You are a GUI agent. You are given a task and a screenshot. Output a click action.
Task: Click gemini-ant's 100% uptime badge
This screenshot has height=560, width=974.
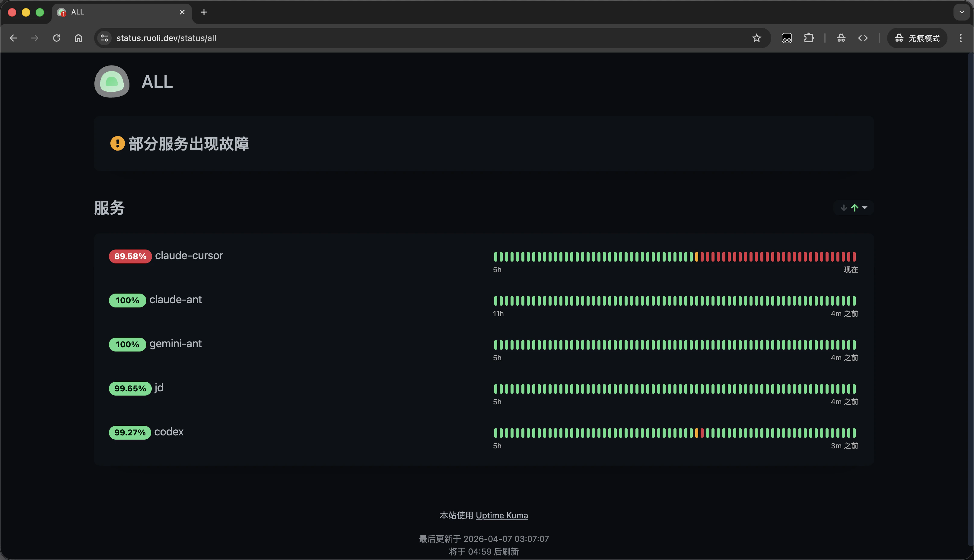coord(128,344)
